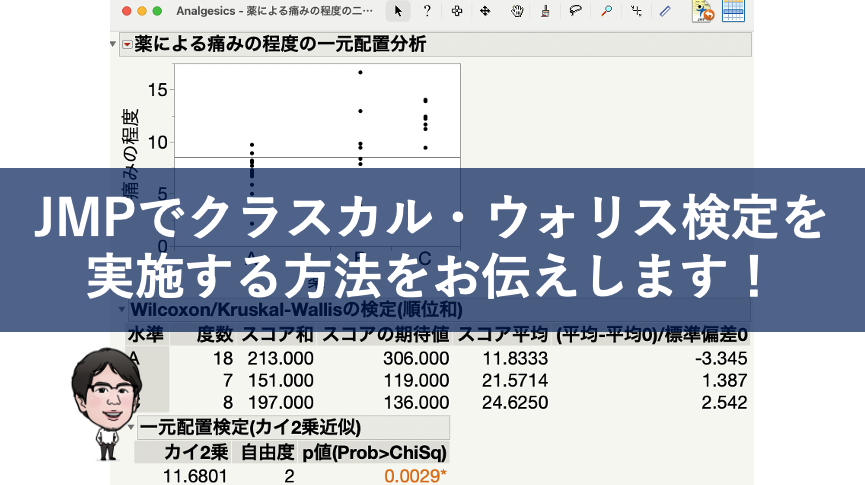The image size is (865, 485).
Task: Click the カイ2乗 column header
Action: [x=196, y=452]
